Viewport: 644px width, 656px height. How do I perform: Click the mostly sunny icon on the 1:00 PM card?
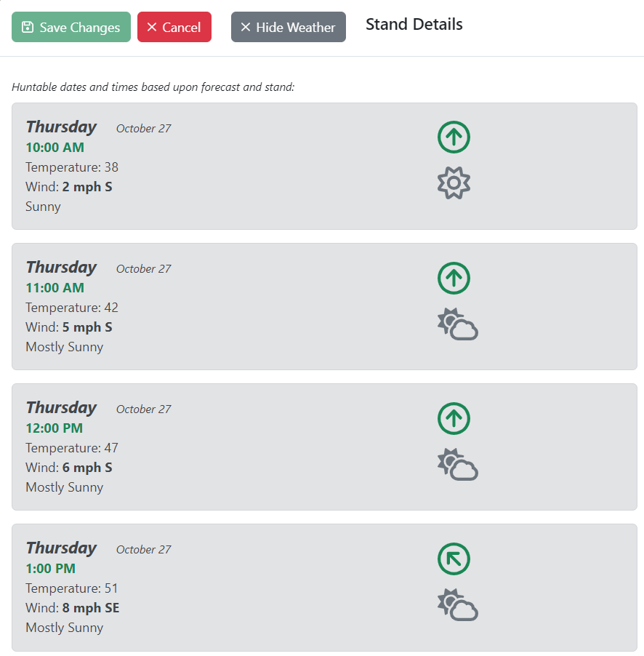[x=458, y=604]
